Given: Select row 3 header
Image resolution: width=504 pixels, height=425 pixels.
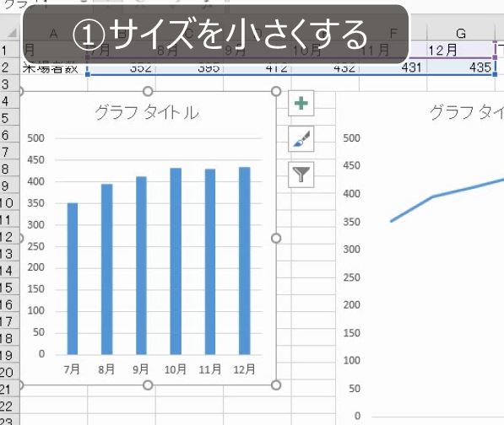Looking at the screenshot, I should [x=9, y=84].
